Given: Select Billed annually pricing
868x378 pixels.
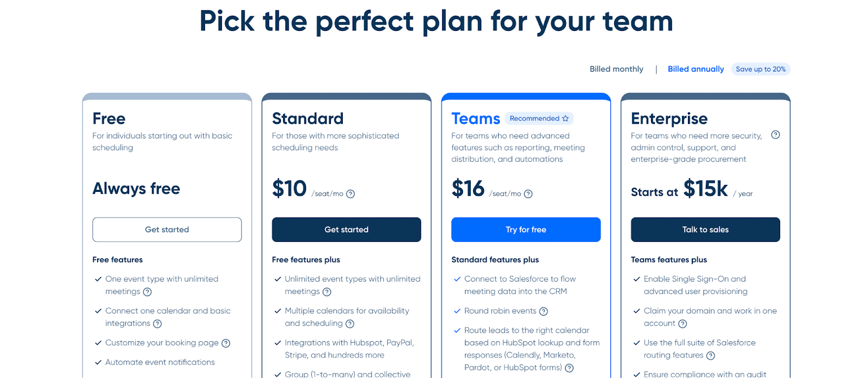Looking at the screenshot, I should 695,69.
